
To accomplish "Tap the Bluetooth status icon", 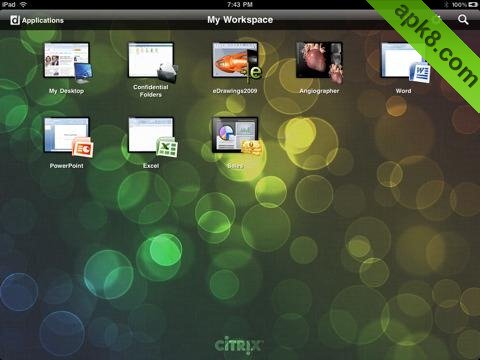I will click(447, 5).
